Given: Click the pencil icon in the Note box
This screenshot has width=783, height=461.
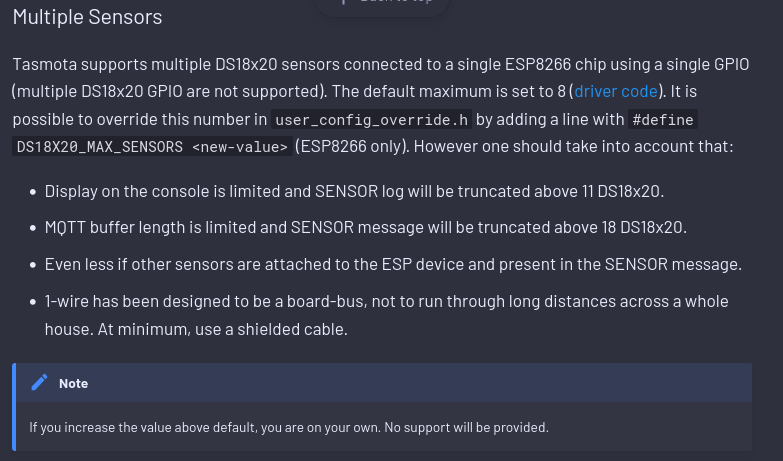Looking at the screenshot, I should click(39, 383).
